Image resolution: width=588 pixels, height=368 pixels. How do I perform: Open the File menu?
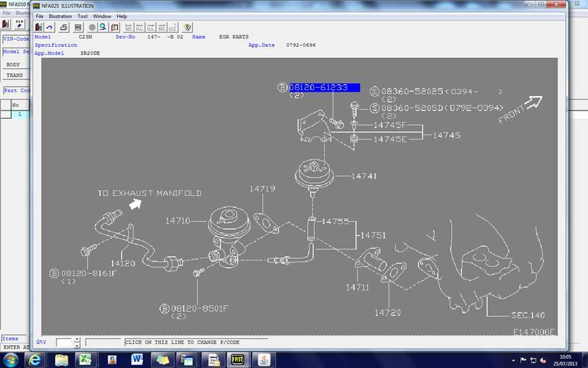click(x=39, y=16)
